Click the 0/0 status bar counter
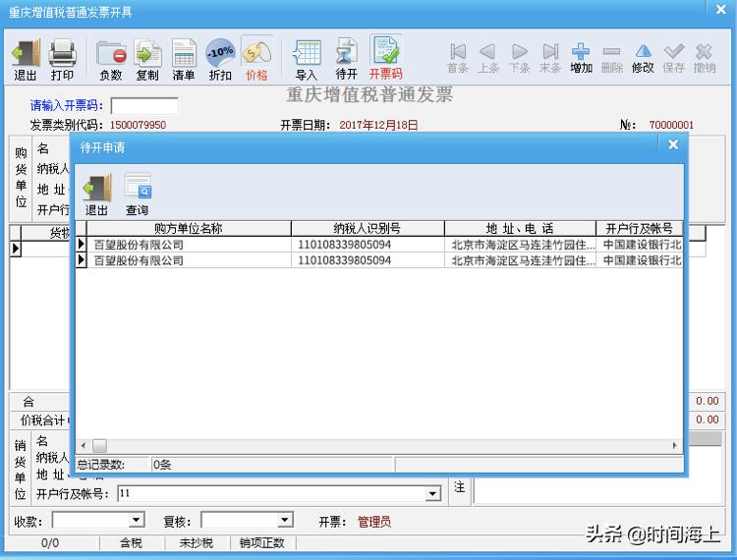The height and width of the screenshot is (560, 737). pos(50,543)
